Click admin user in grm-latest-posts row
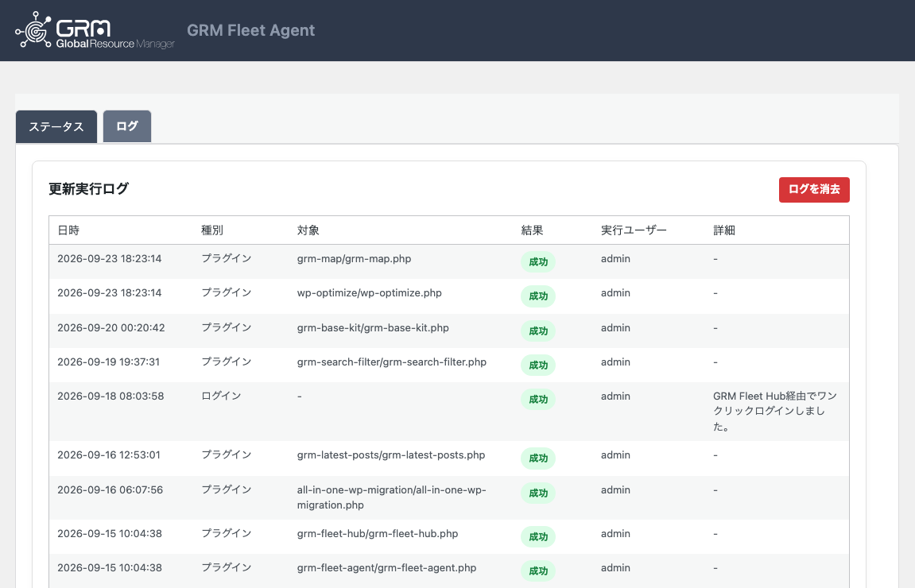 [x=615, y=455]
